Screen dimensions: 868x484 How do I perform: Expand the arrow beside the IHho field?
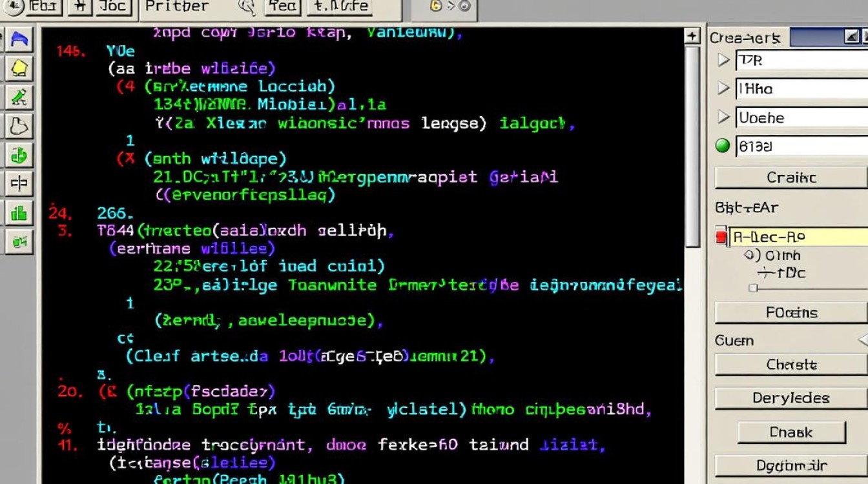(x=723, y=88)
